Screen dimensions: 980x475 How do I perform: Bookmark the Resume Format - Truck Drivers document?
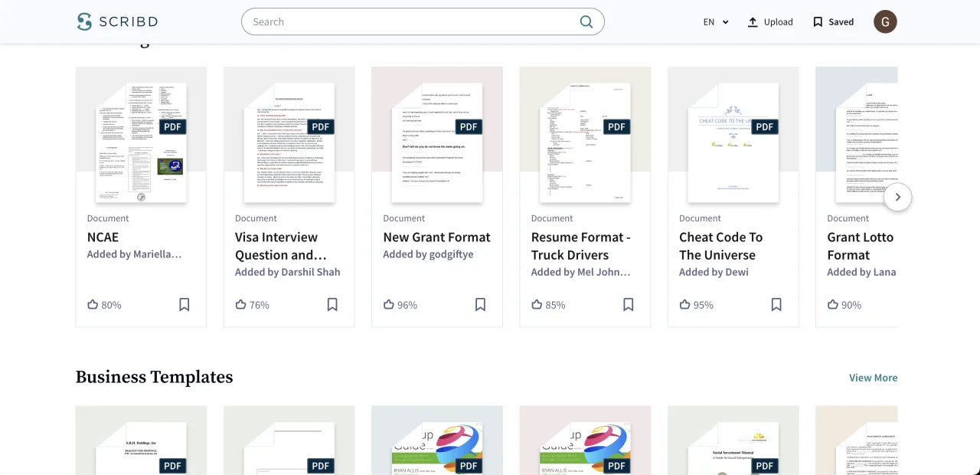pos(629,304)
